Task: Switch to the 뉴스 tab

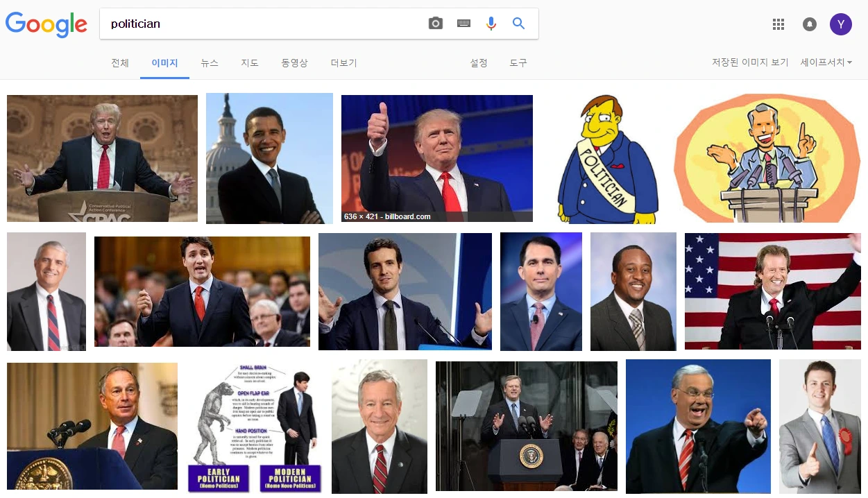Action: coord(210,63)
